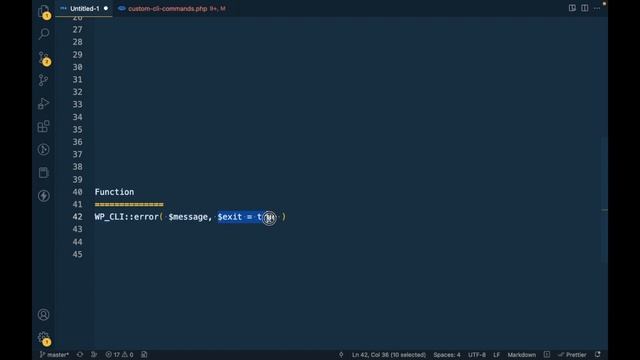The width and height of the screenshot is (640, 360).
Task: Click WP_CLI::error on line 42
Action: (127, 217)
